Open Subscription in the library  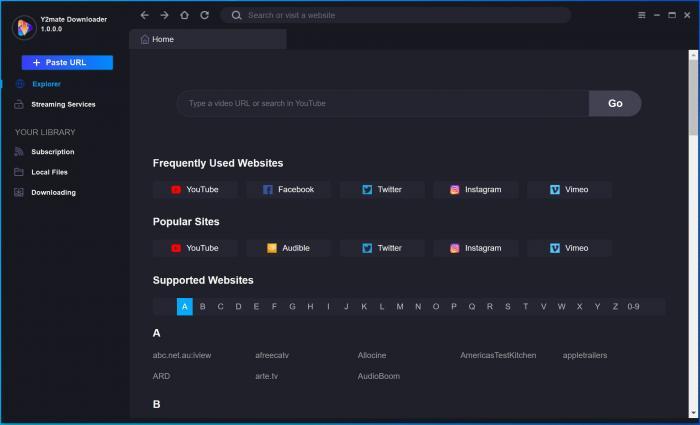pos(53,152)
